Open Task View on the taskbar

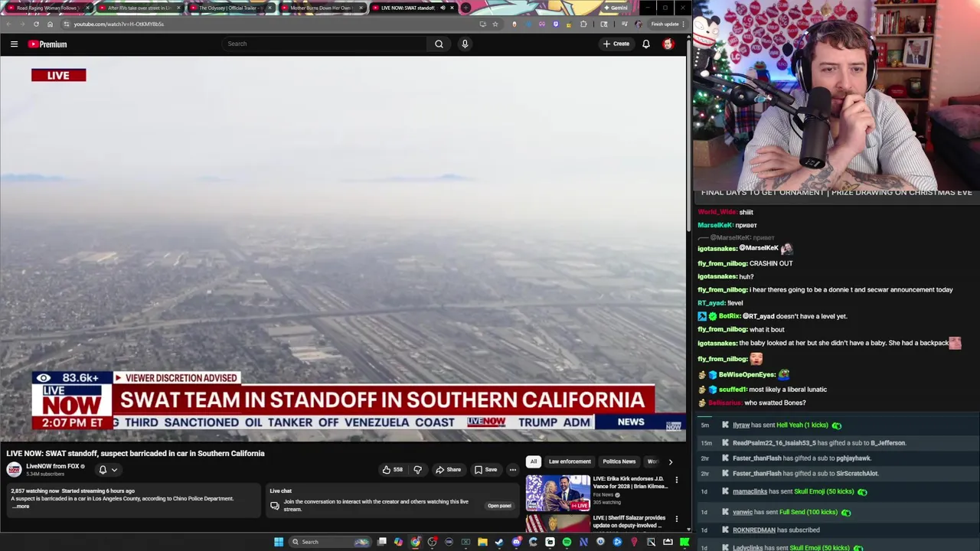coord(381,542)
